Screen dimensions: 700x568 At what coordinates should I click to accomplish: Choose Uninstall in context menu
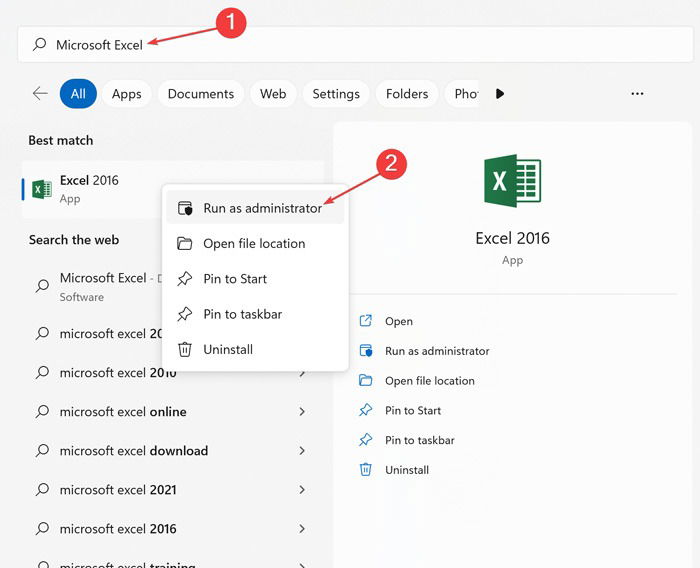coord(255,349)
